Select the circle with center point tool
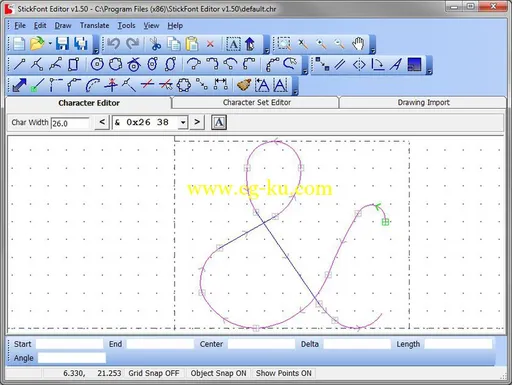The height and width of the screenshot is (385, 512). pos(97,64)
